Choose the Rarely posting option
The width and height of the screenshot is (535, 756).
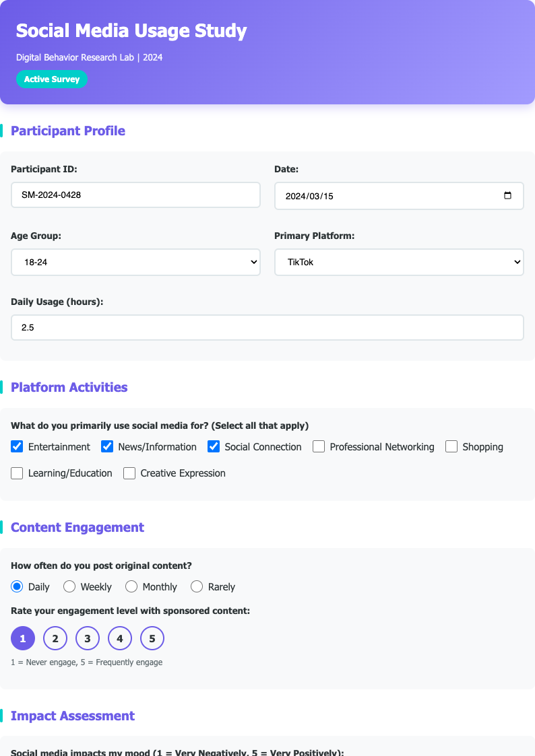[x=197, y=586]
